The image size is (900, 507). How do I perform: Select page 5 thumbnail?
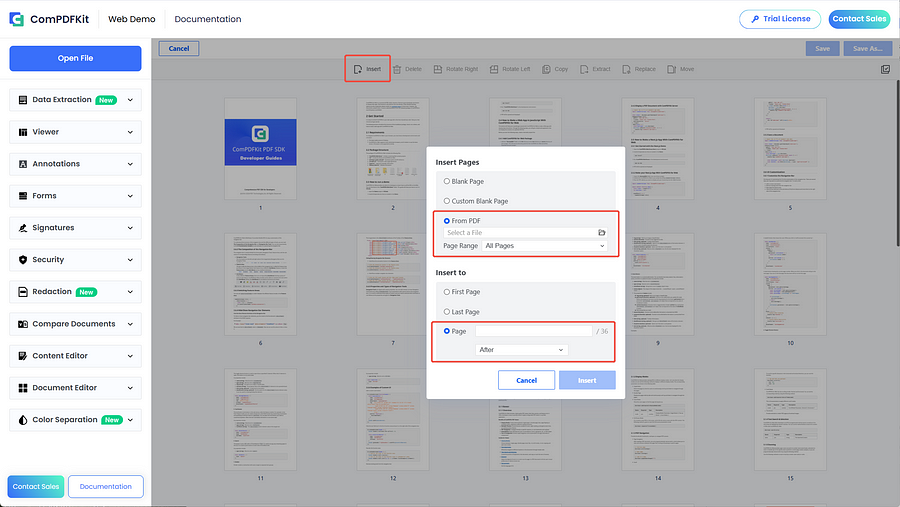(x=790, y=149)
